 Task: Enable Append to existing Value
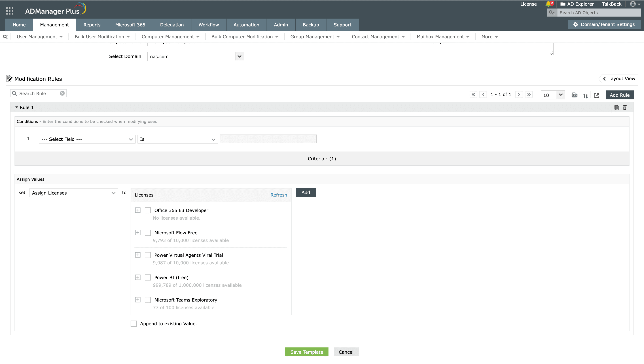pyautogui.click(x=134, y=323)
